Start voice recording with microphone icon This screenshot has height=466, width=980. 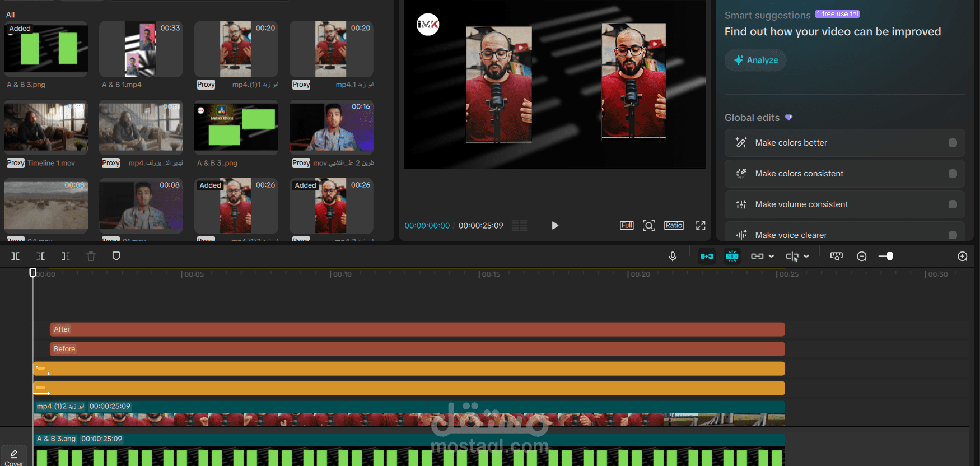click(x=673, y=256)
